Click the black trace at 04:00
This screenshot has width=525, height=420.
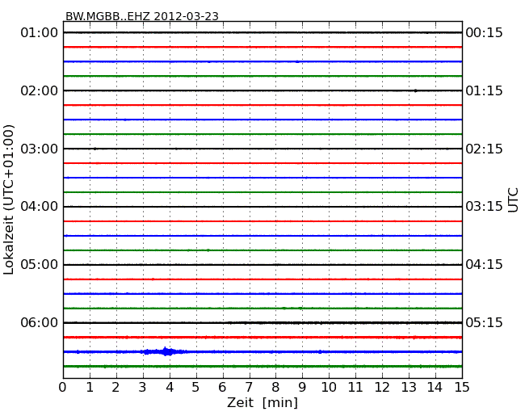click(x=262, y=207)
